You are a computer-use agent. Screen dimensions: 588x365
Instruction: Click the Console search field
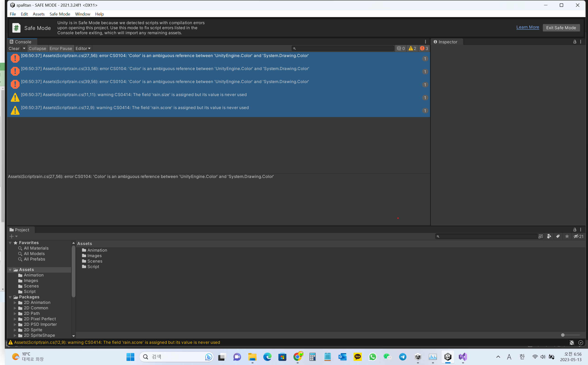point(343,49)
